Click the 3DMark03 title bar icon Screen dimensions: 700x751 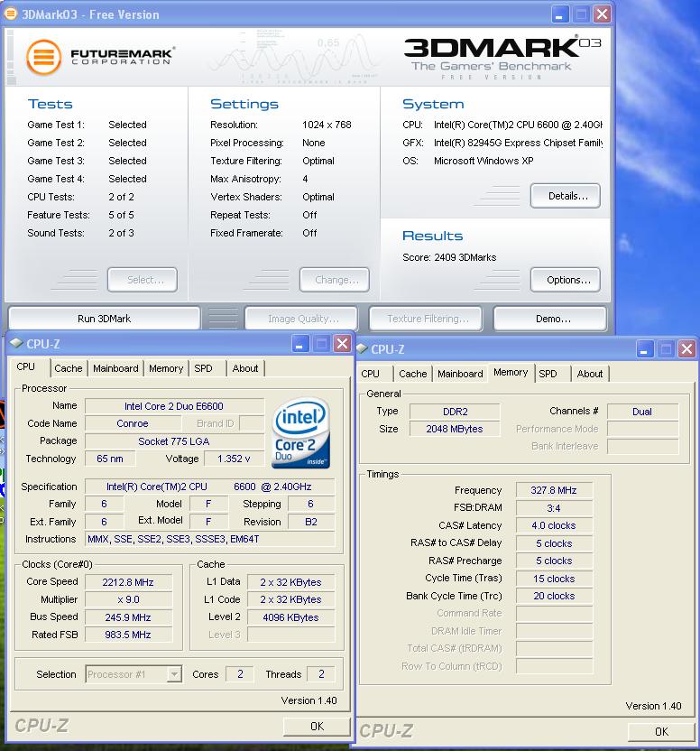tap(10, 14)
